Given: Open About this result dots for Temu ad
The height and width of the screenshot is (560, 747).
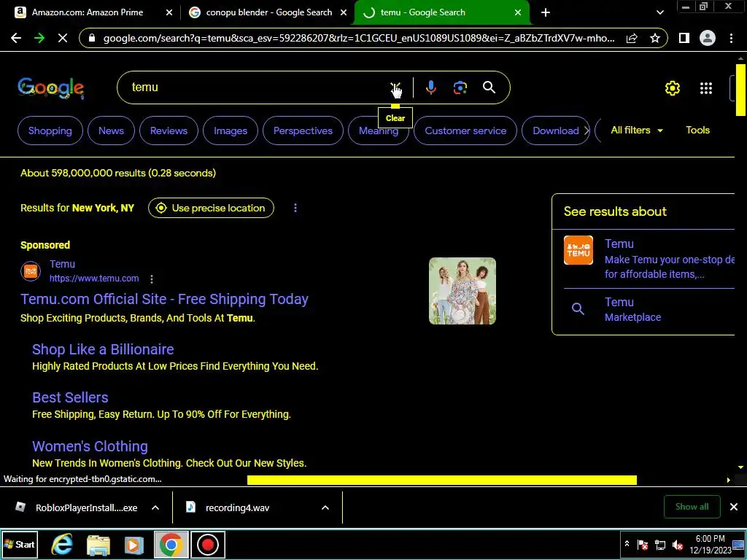Looking at the screenshot, I should tap(152, 279).
